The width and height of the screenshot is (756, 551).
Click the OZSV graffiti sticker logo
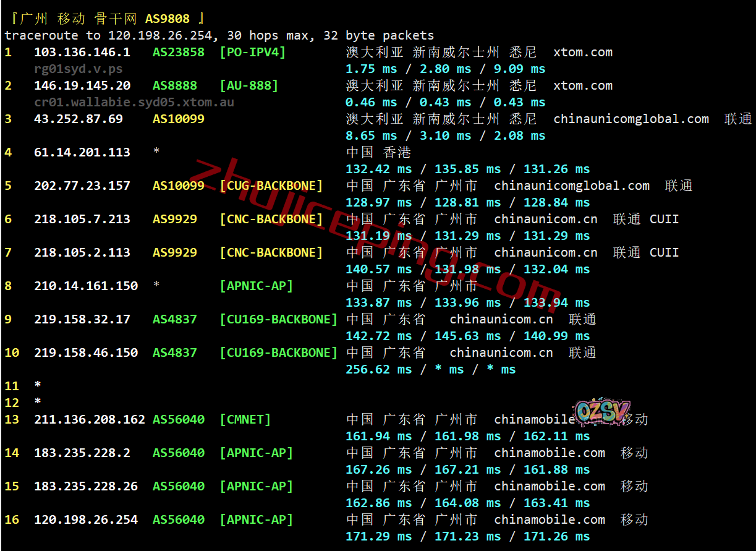tap(602, 412)
